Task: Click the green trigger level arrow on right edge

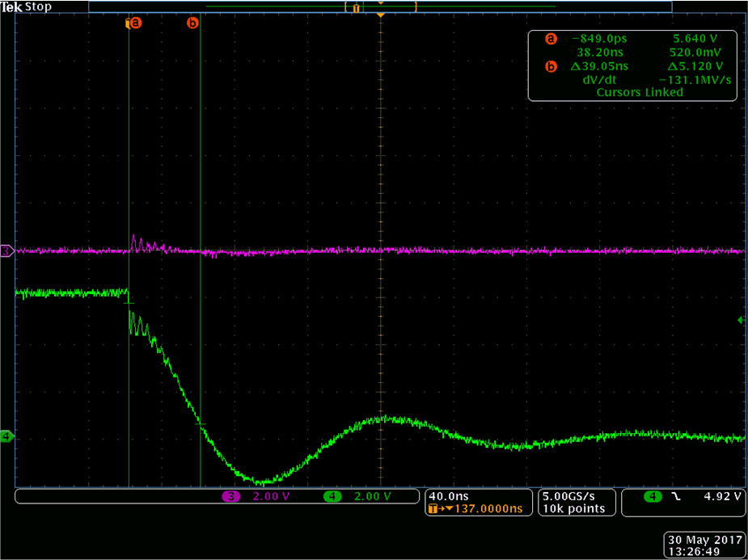Action: point(741,321)
